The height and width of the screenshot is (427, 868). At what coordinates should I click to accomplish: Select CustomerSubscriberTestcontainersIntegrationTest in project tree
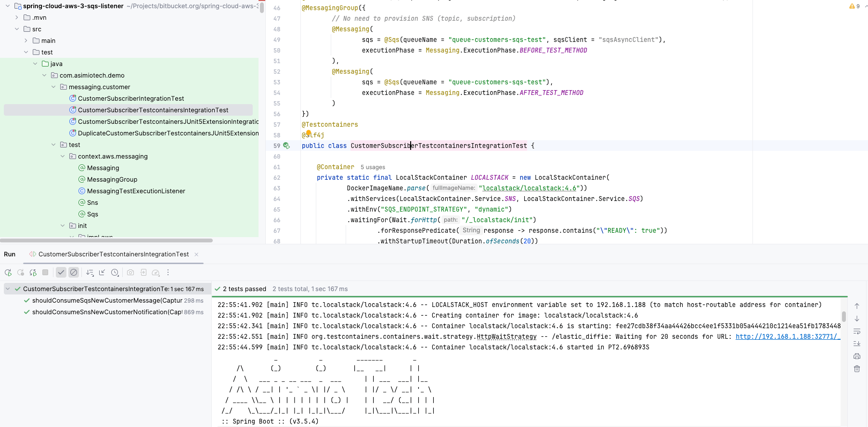click(x=153, y=110)
